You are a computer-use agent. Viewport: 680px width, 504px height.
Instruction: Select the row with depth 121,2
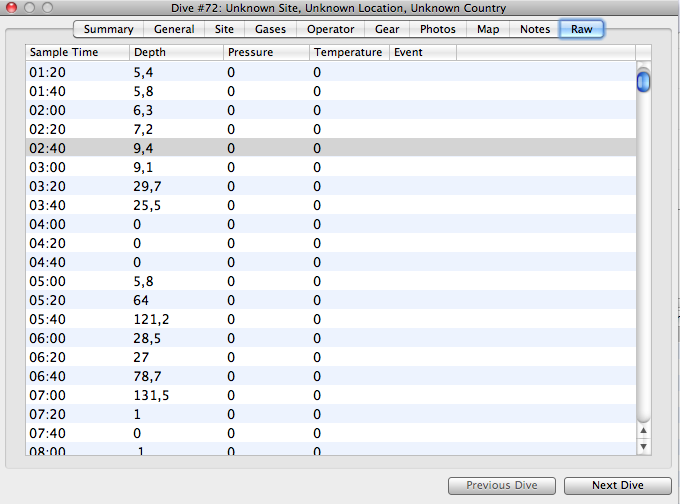tap(330, 319)
